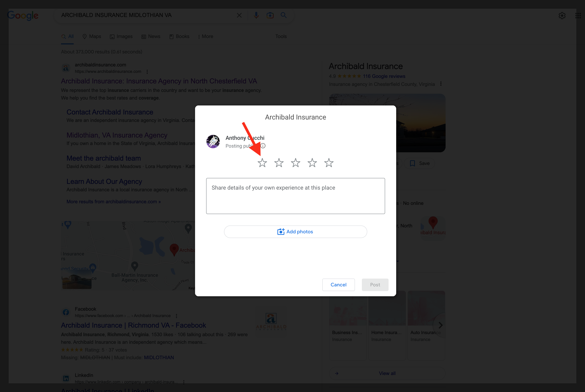
Task: Open the search Tools options
Action: [281, 36]
